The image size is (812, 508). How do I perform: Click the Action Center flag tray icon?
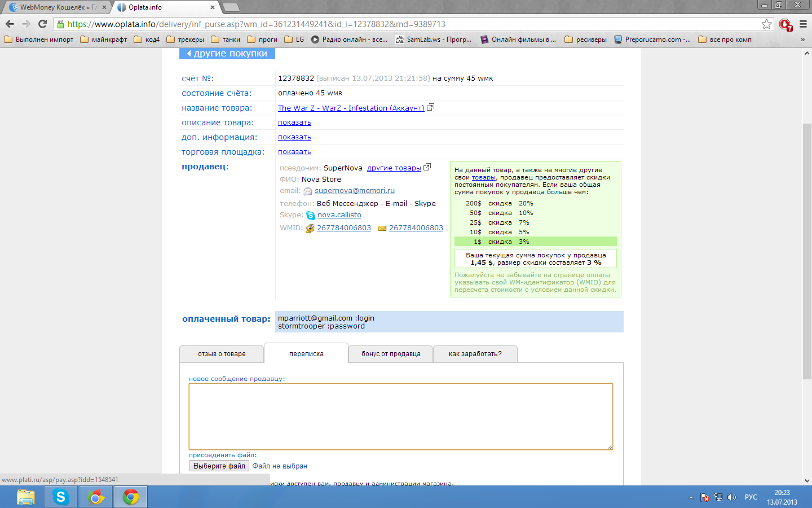coord(705,497)
